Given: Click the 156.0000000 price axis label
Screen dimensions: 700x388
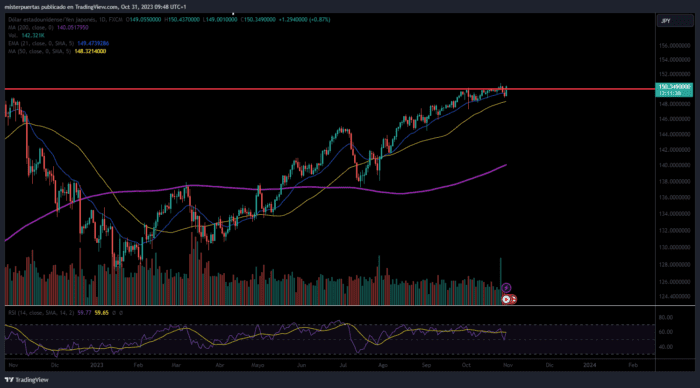Looking at the screenshot, I should click(674, 46).
